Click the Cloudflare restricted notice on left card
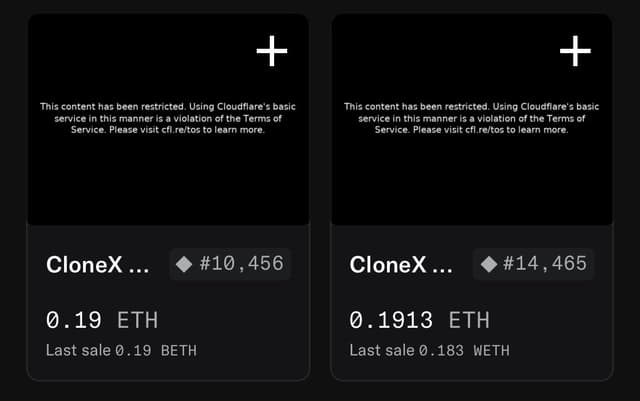Viewport: 640px width, 401px height. click(x=168, y=118)
